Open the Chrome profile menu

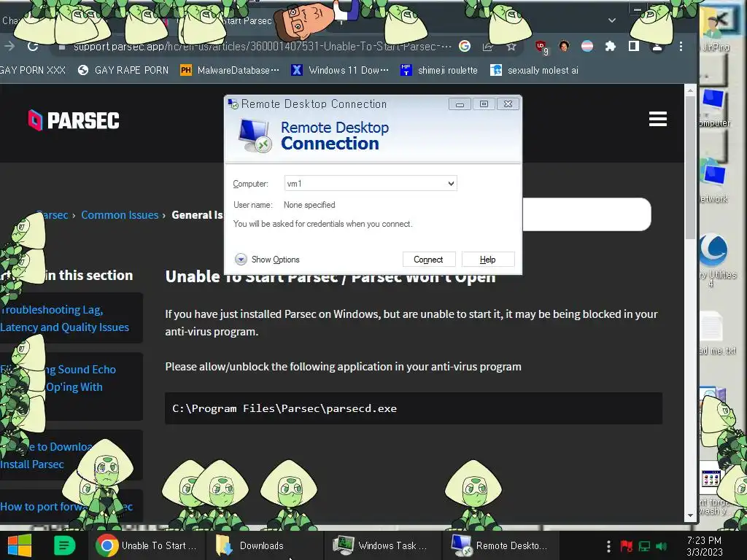click(657, 46)
